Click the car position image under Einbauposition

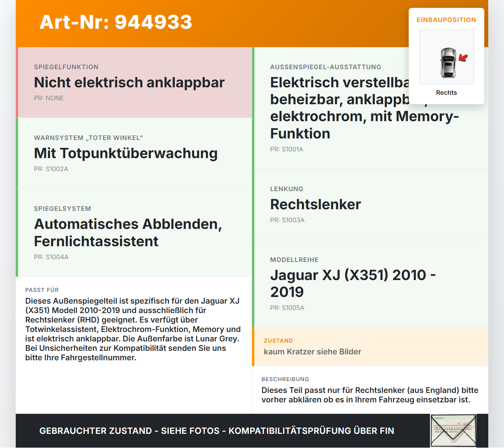[x=447, y=57]
